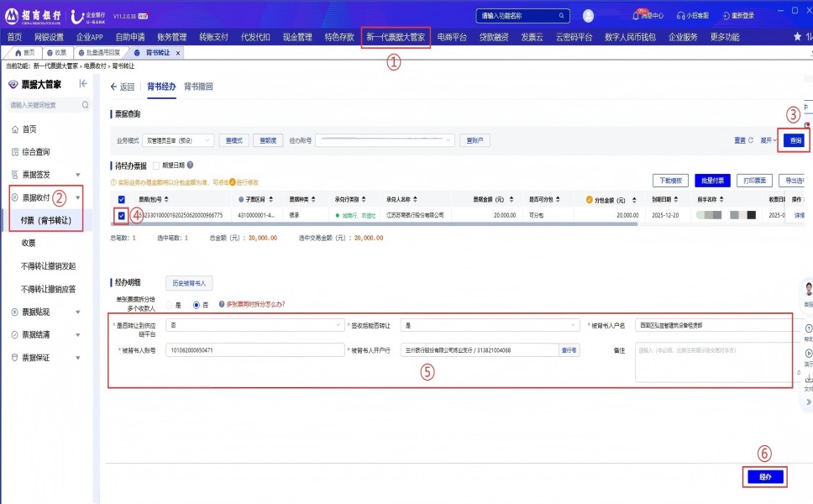Toggle the 期望日期 checkbox

coord(156,165)
